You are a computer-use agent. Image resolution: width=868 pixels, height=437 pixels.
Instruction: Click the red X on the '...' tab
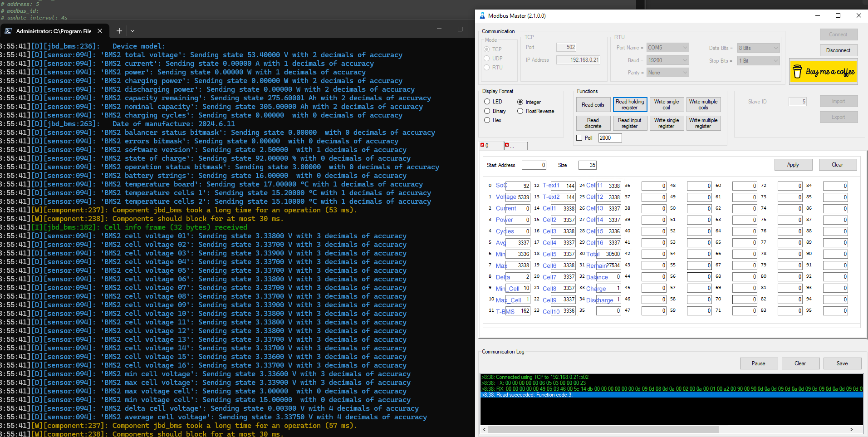coord(507,145)
